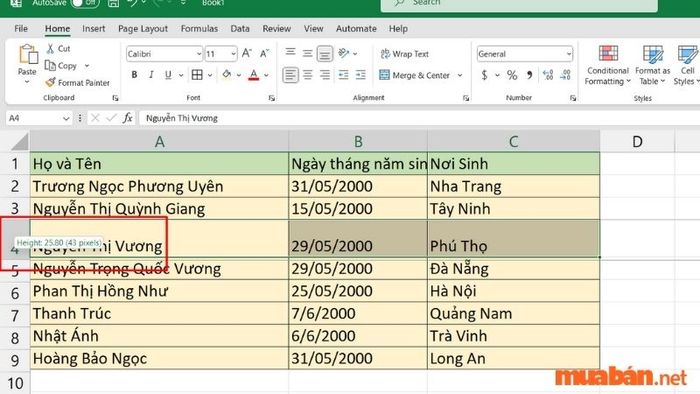Click the Insert Function fx icon
This screenshot has height=394, width=700.
click(x=128, y=118)
